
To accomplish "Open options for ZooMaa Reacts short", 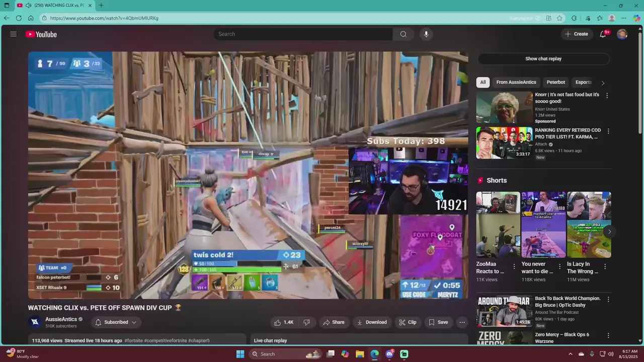I will (514, 266).
